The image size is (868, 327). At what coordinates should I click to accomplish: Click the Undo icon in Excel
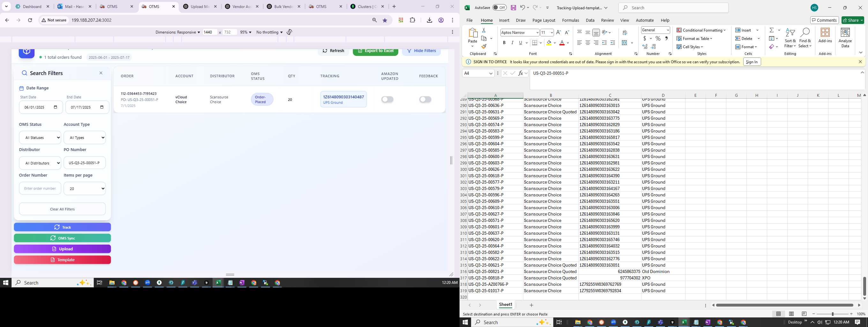522,7
